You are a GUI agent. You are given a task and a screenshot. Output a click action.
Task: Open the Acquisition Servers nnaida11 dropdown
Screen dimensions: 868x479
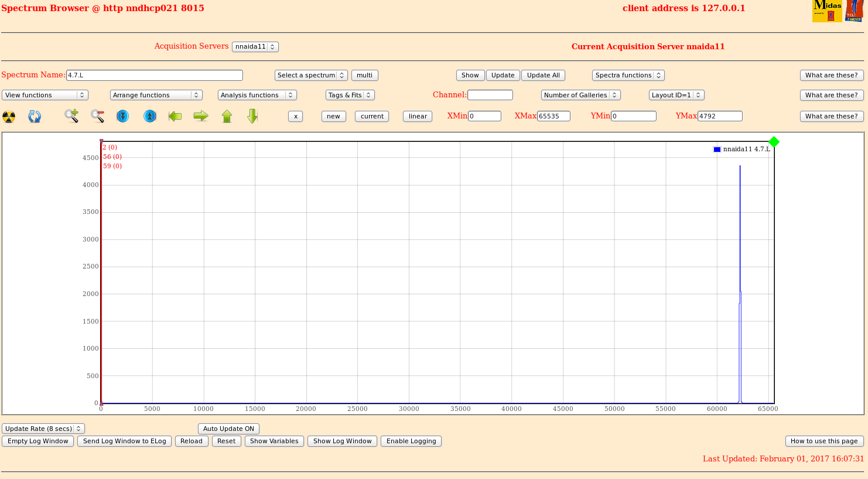pyautogui.click(x=255, y=47)
